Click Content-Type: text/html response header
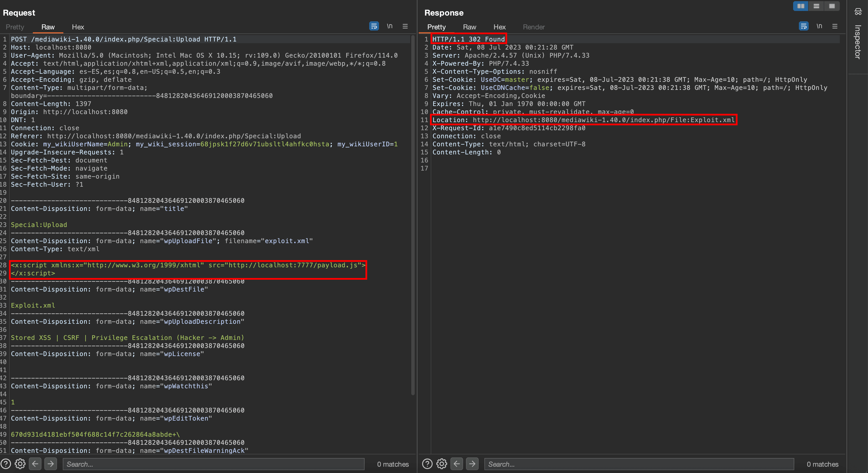Viewport: 868px width, 473px height. click(x=509, y=144)
